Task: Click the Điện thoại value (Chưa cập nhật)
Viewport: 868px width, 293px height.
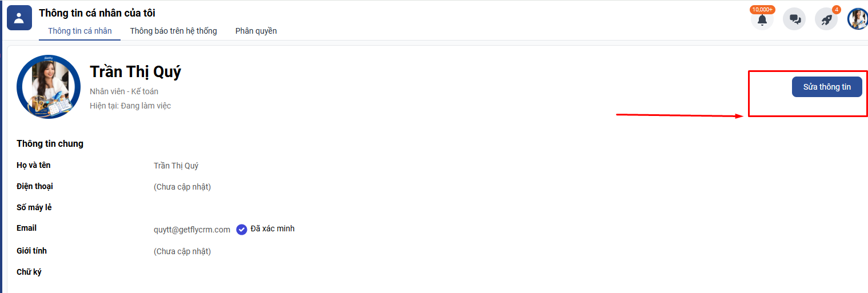Action: (182, 187)
